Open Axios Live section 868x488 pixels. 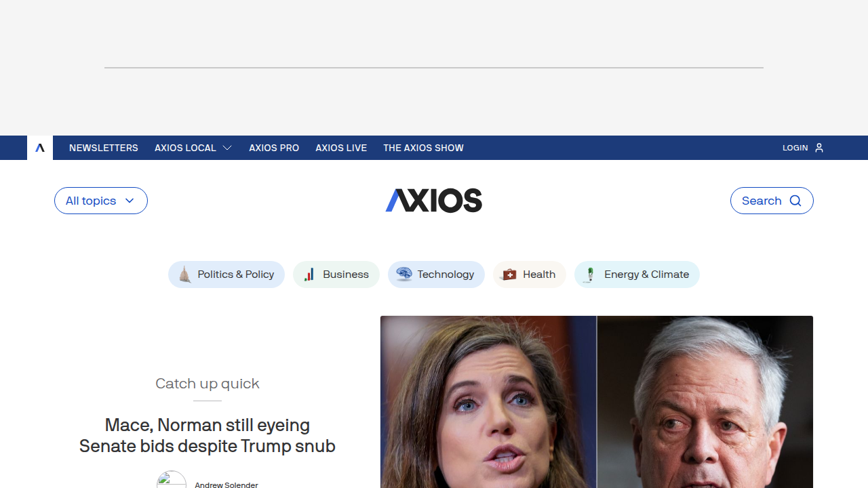click(x=341, y=148)
